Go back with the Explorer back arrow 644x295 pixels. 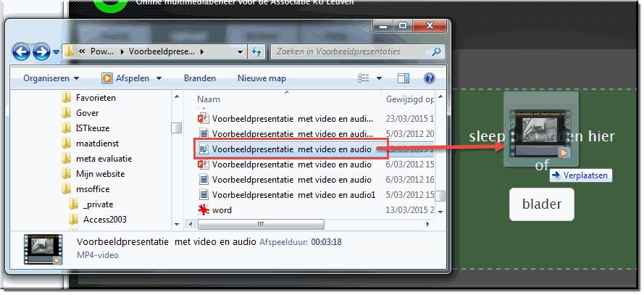(x=21, y=52)
